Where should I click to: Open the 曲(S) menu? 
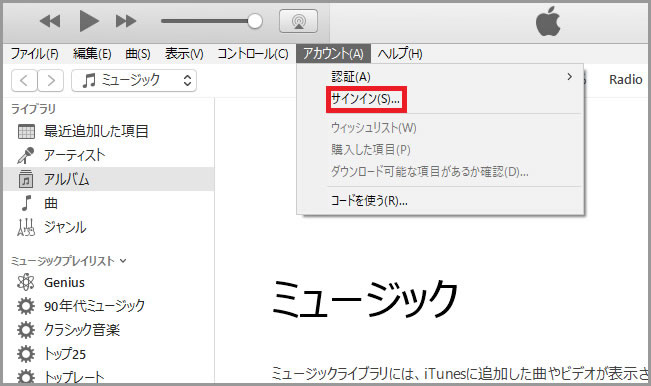(138, 54)
